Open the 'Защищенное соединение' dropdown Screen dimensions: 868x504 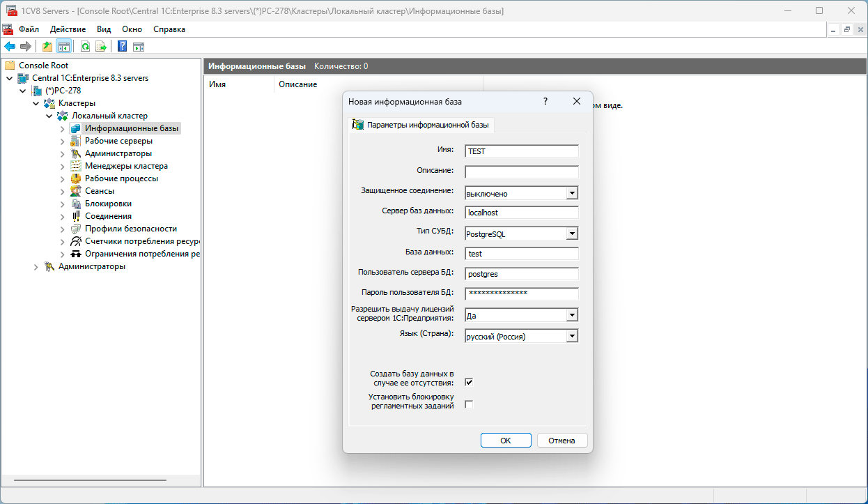571,193
